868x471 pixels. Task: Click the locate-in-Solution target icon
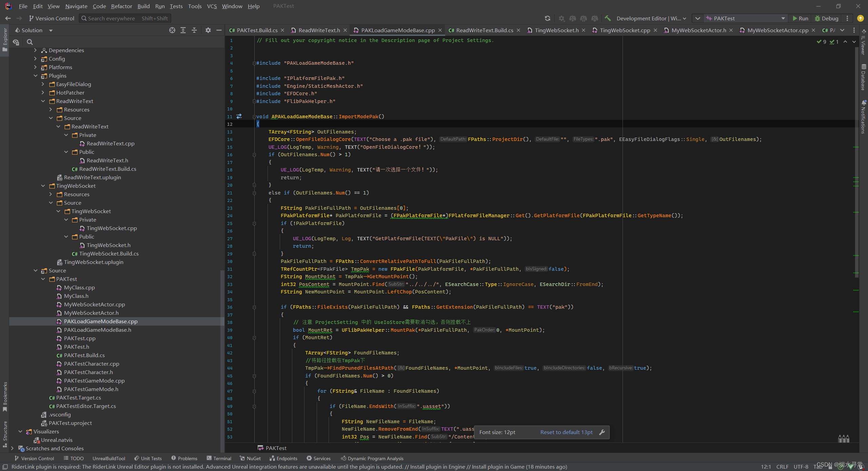(x=172, y=30)
